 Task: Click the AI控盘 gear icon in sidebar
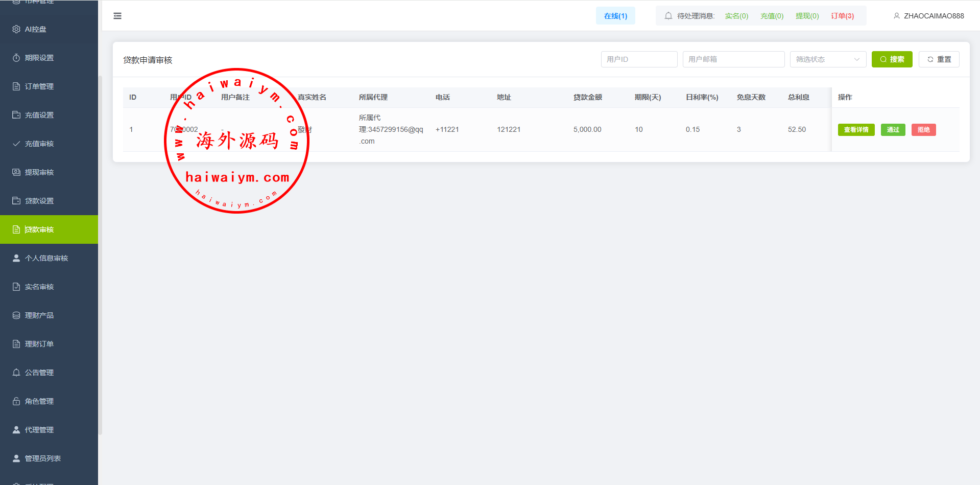click(x=16, y=29)
